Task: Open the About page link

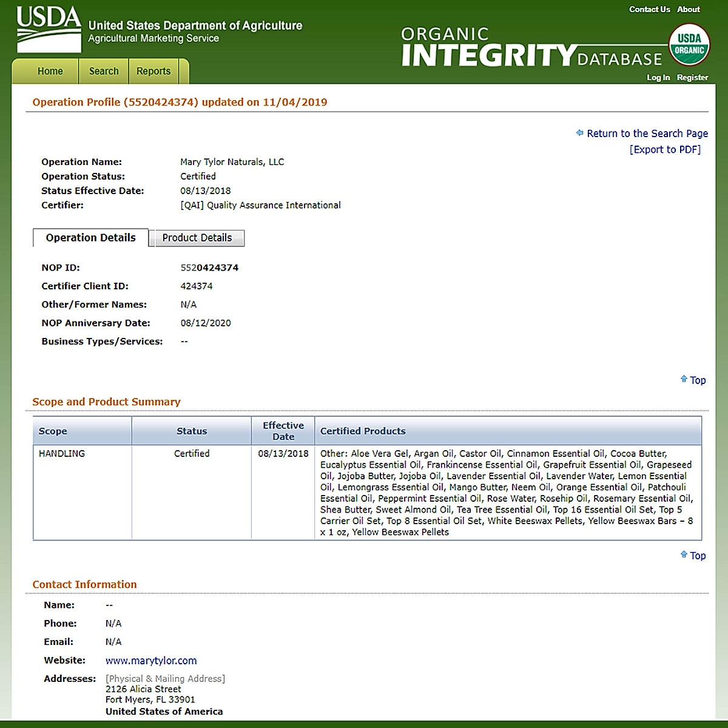Action: 688,9
